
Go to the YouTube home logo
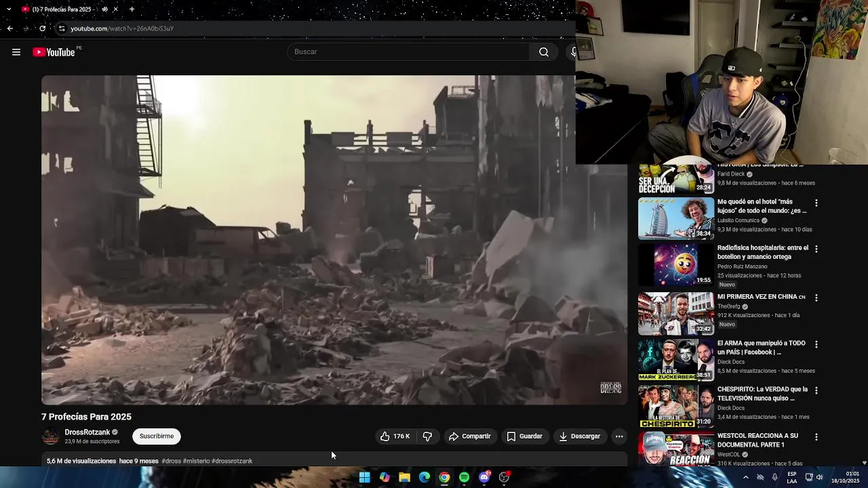tap(54, 52)
